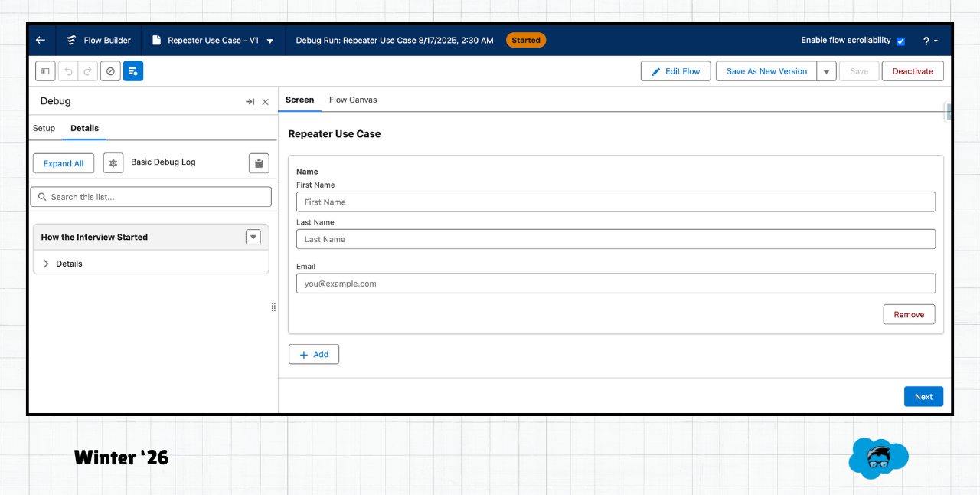Copy debug log with clipboard icon
The image size is (980, 495).
(259, 163)
